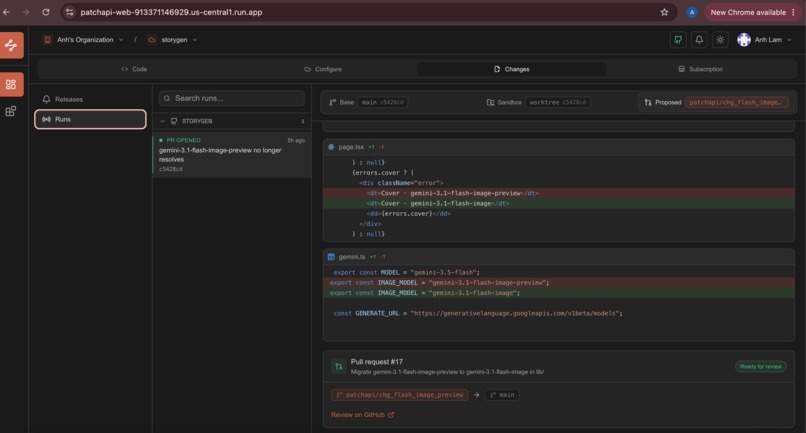
Task: Click the gemini.ts file name header
Action: point(352,257)
